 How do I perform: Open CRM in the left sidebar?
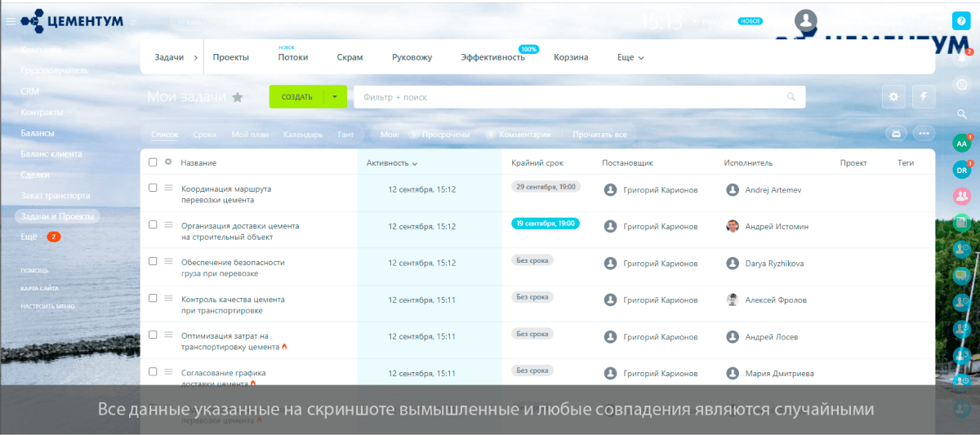click(29, 91)
